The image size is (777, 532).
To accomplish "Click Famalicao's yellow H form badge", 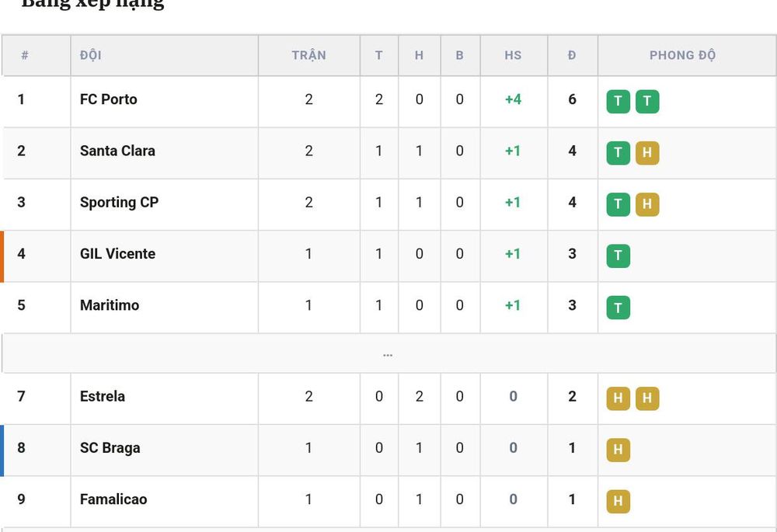I will [x=618, y=501].
